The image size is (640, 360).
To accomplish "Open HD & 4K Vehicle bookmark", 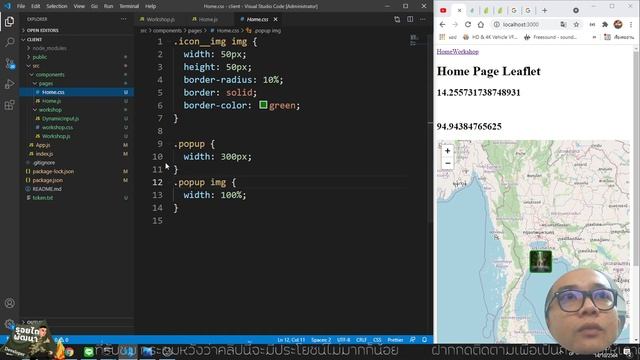I will tap(490, 37).
